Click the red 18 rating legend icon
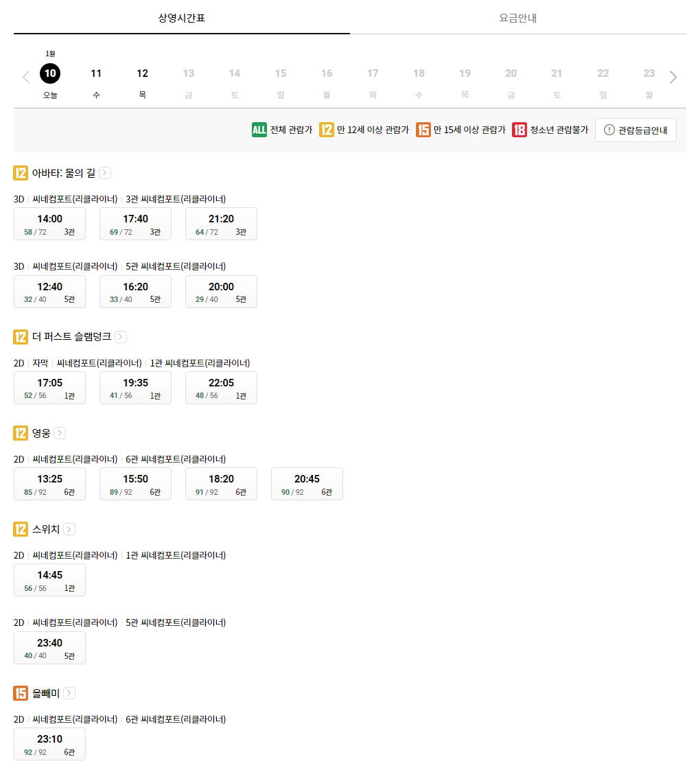Image resolution: width=700 pixels, height=768 pixels. click(x=520, y=130)
